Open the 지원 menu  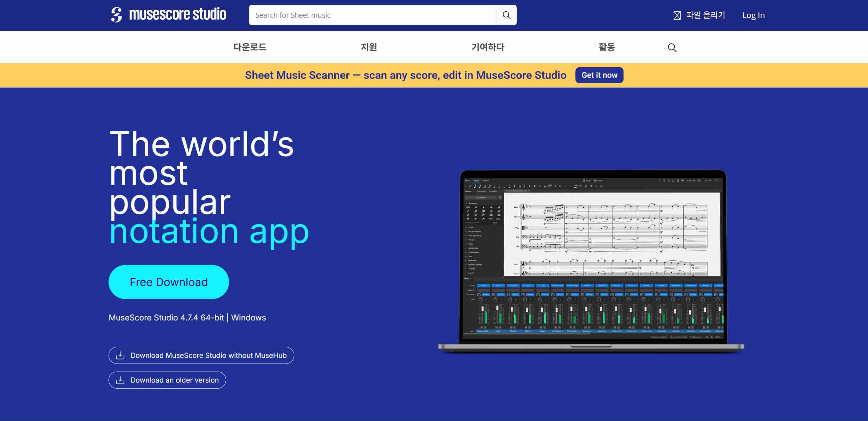click(369, 47)
